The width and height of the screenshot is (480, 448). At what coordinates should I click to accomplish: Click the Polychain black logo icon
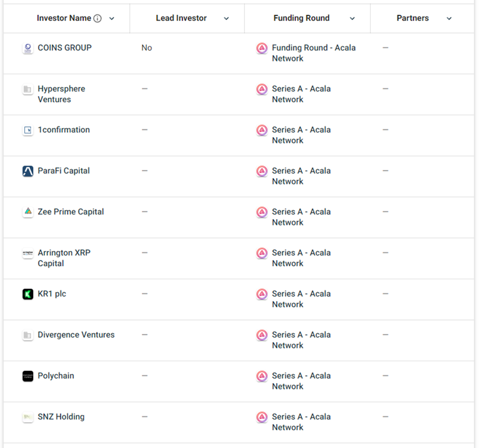28,376
